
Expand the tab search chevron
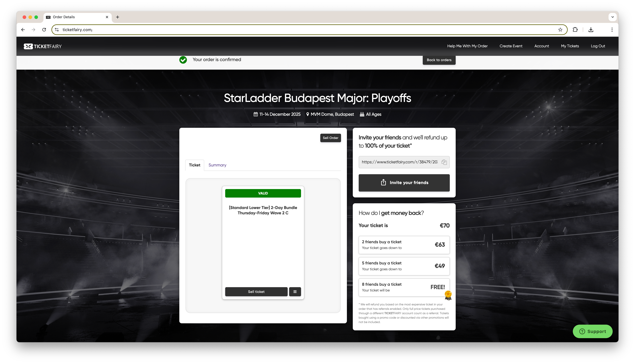[x=612, y=17]
